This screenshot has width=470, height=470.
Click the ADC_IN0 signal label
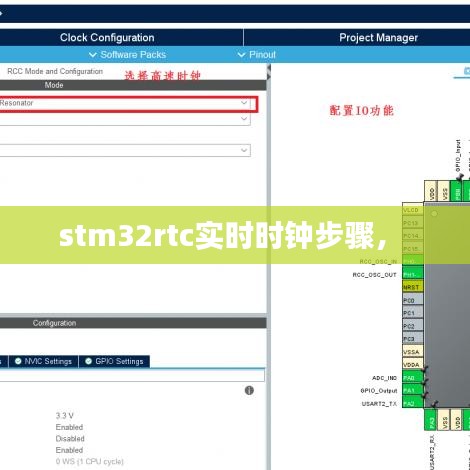coord(384,378)
